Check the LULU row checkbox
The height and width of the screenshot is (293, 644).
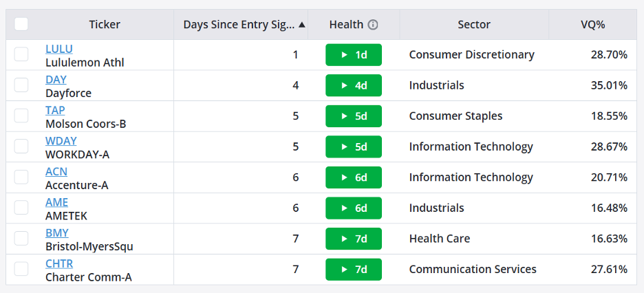(21, 54)
